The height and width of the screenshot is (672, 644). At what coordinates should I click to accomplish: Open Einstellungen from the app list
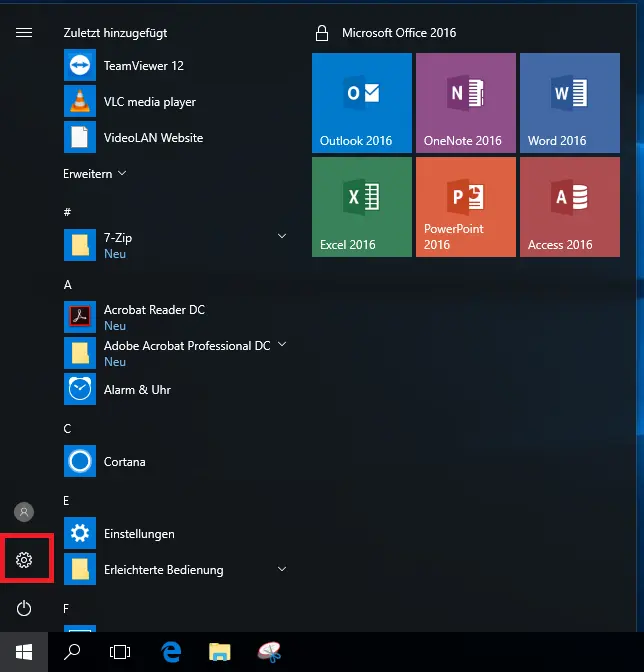pyautogui.click(x=139, y=534)
